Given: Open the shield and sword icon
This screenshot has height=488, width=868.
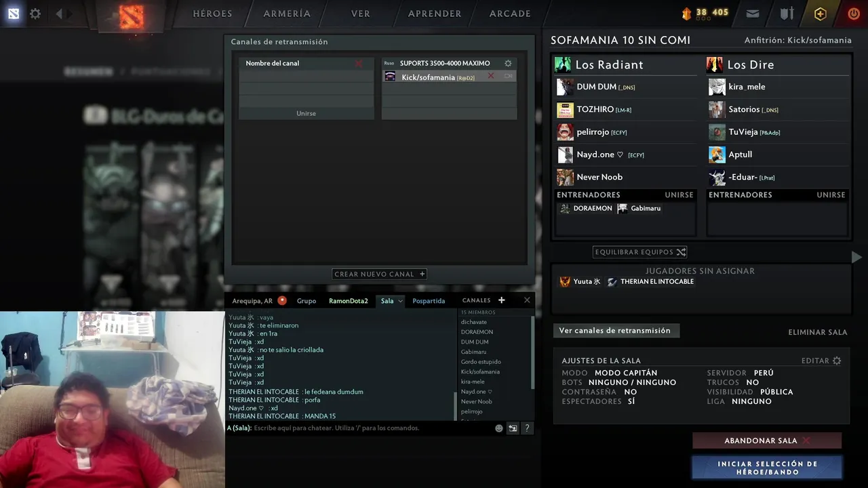Looking at the screenshot, I should tap(787, 14).
